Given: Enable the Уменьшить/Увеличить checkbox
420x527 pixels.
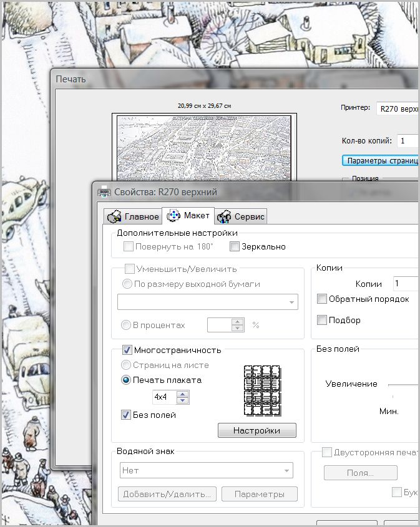Looking at the screenshot, I should tap(129, 269).
